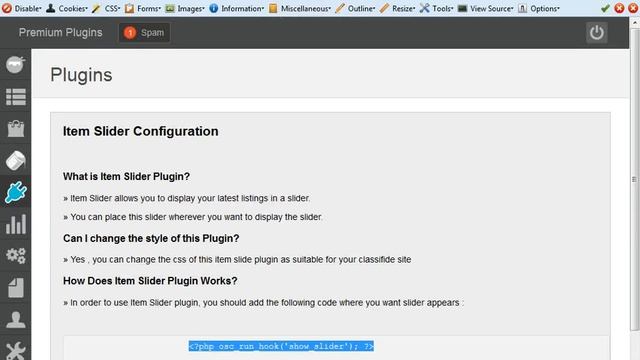This screenshot has width=640, height=360.
Task: Click the Premium Plugins link
Action: (x=60, y=33)
